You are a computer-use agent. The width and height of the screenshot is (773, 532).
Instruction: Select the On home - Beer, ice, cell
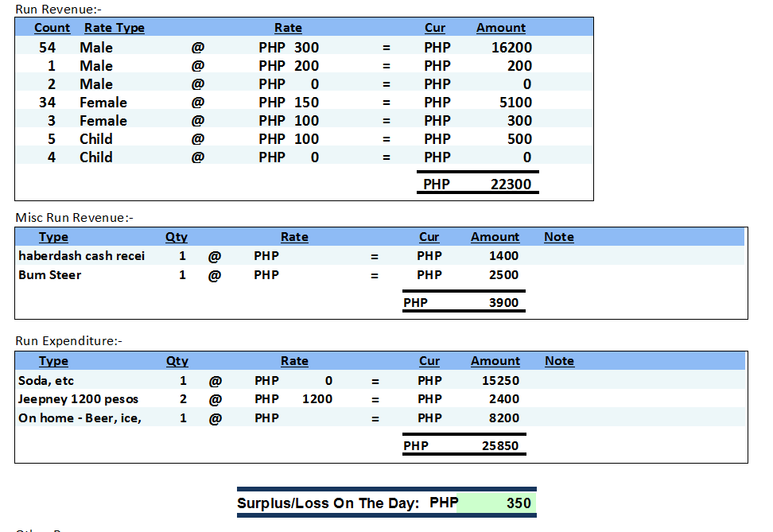(x=80, y=418)
